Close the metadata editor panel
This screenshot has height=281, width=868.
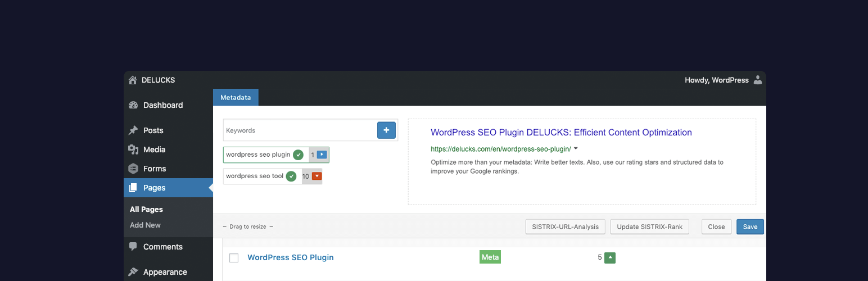(x=716, y=227)
